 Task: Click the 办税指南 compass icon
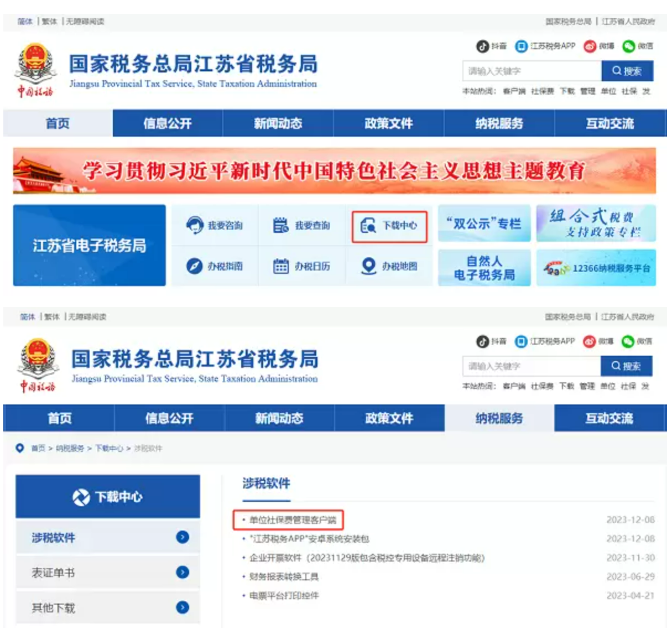tap(194, 266)
